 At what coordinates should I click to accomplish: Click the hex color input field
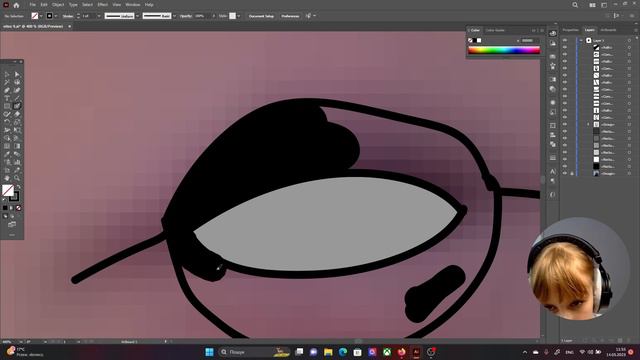coord(529,40)
